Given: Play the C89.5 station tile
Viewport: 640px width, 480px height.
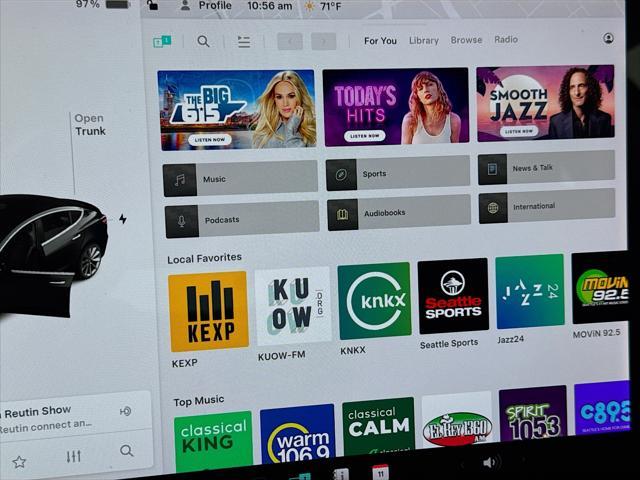Looking at the screenshot, I should click(602, 408).
